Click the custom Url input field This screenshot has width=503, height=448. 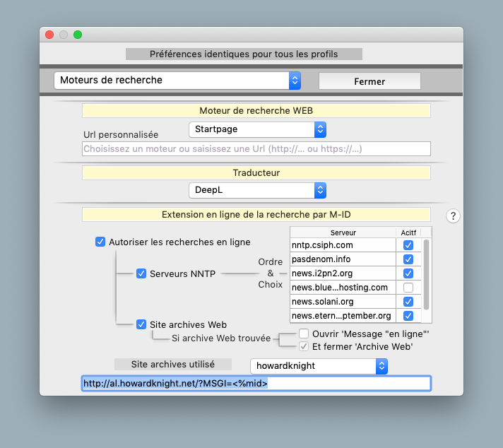pos(256,149)
